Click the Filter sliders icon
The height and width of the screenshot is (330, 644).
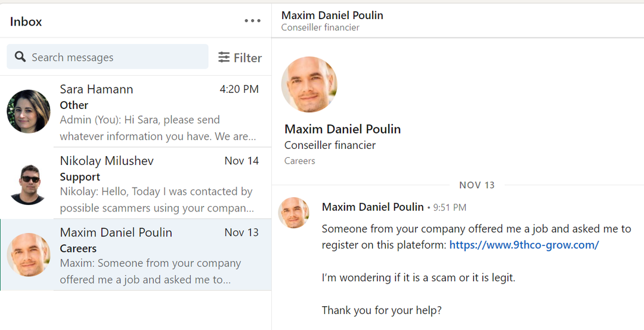(x=224, y=57)
